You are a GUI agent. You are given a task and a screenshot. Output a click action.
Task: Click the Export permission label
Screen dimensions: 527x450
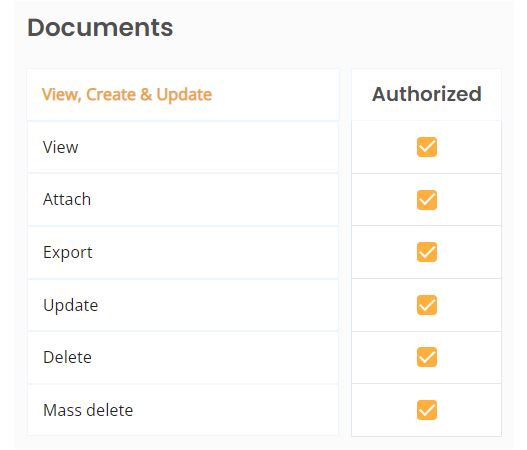coord(68,252)
